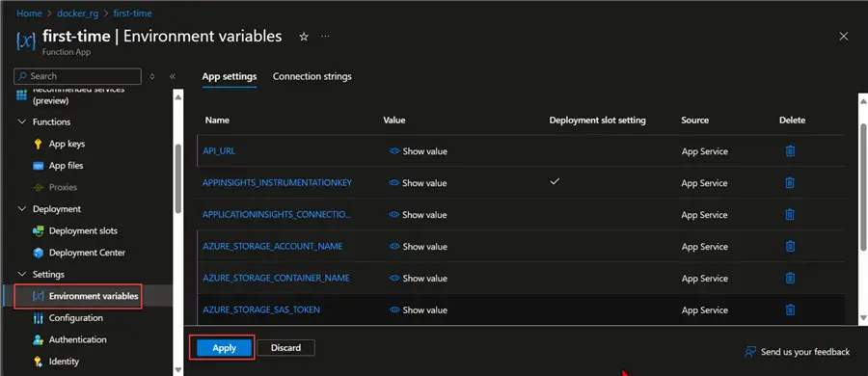The height and width of the screenshot is (376, 868).
Task: Click the Deployment Center cube icon
Action: click(38, 253)
